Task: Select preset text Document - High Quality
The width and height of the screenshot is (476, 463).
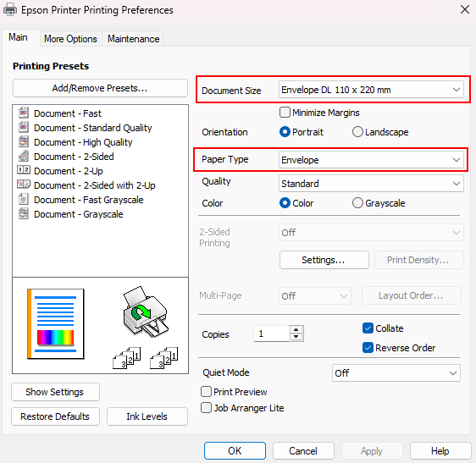Action: (x=83, y=142)
